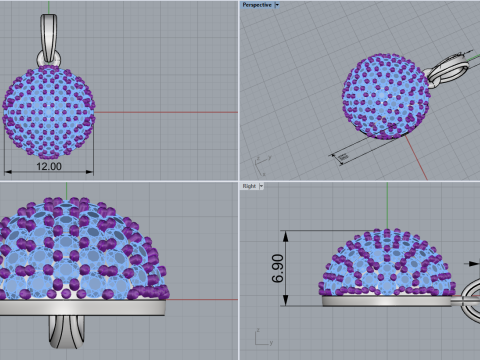Select the 12.00 dimension text

pyautogui.click(x=49, y=166)
